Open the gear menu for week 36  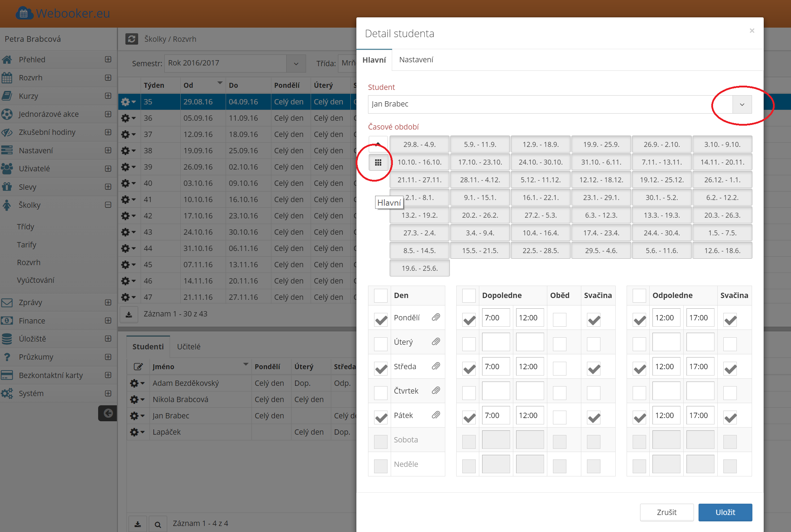tap(128, 118)
